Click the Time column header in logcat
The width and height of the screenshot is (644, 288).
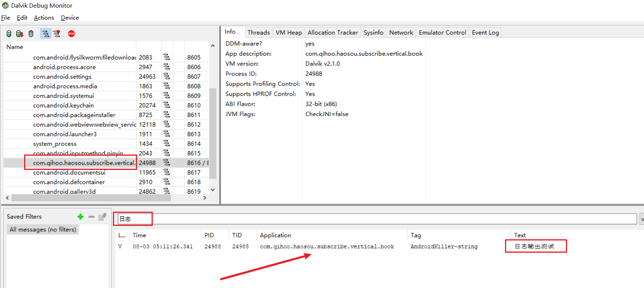pyautogui.click(x=139, y=235)
